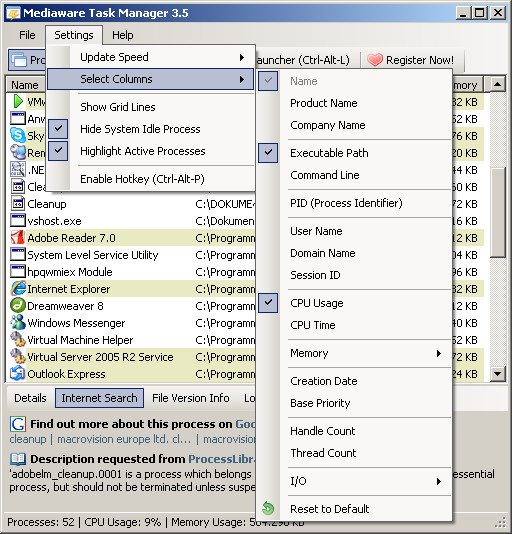The width and height of the screenshot is (512, 534).
Task: Click the Register Now heart icon
Action: 375,60
